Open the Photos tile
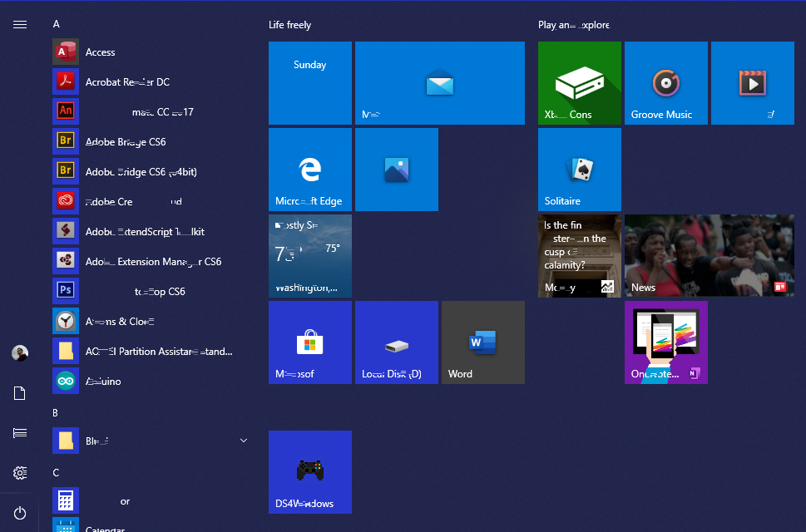 pos(396,169)
